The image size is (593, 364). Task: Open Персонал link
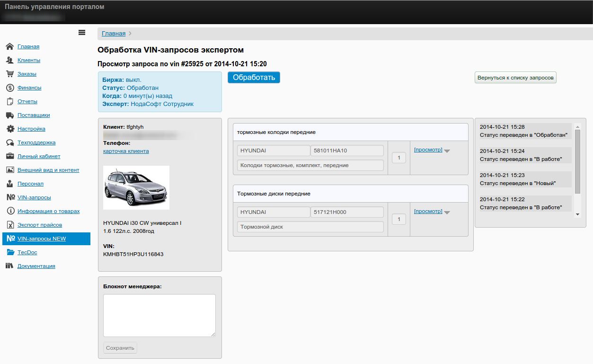30,184
